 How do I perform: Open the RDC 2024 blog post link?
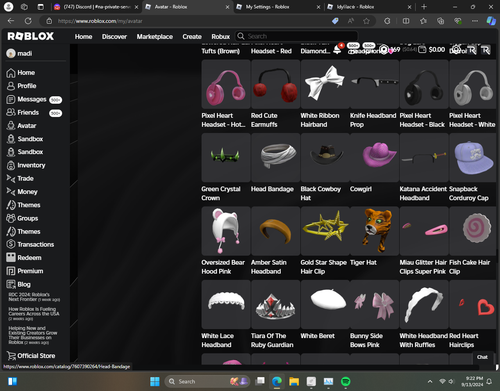[34, 297]
